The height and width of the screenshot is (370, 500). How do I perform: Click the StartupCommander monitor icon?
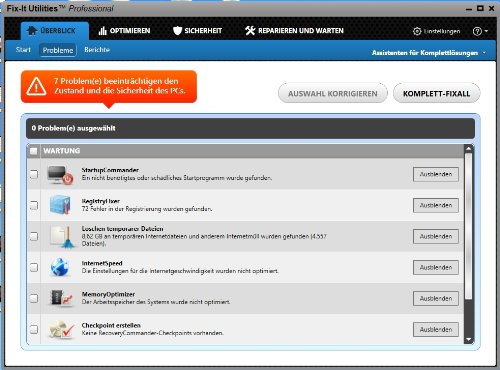(x=60, y=175)
